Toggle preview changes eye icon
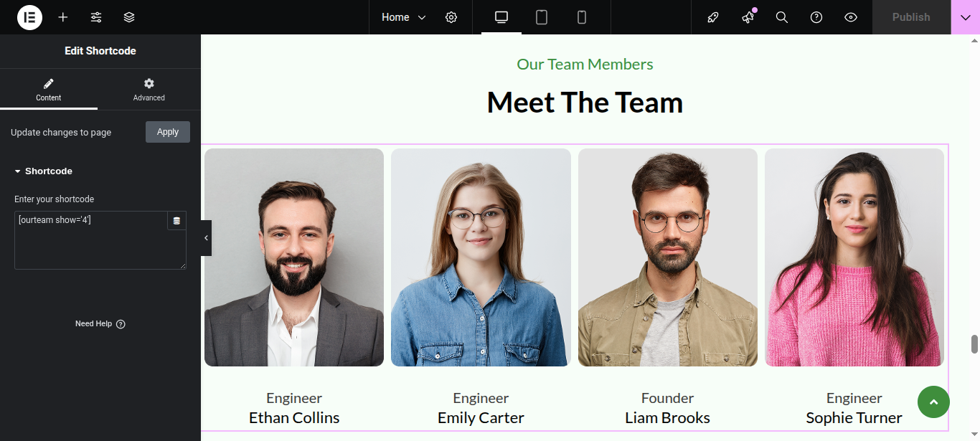Image resolution: width=980 pixels, height=441 pixels. (851, 17)
